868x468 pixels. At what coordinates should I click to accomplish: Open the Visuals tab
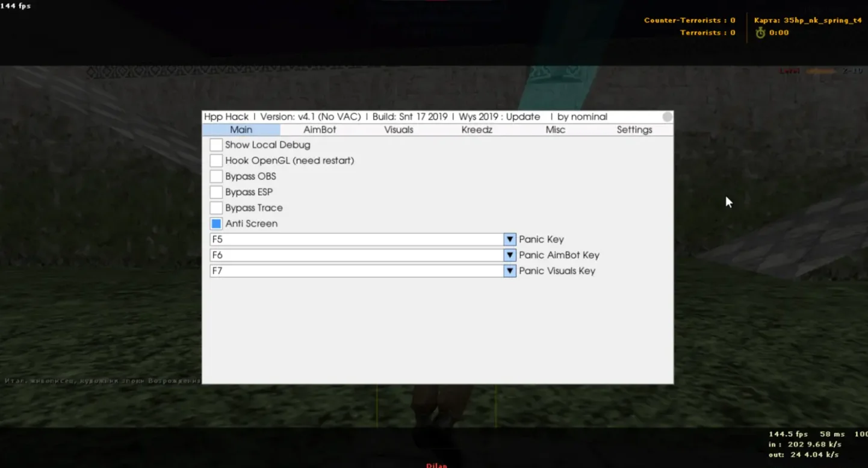(398, 129)
